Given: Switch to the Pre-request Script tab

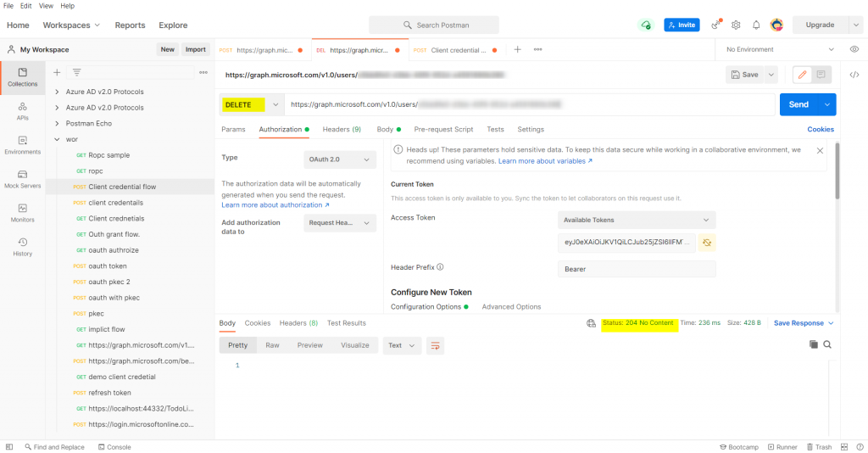Looking at the screenshot, I should click(x=443, y=129).
